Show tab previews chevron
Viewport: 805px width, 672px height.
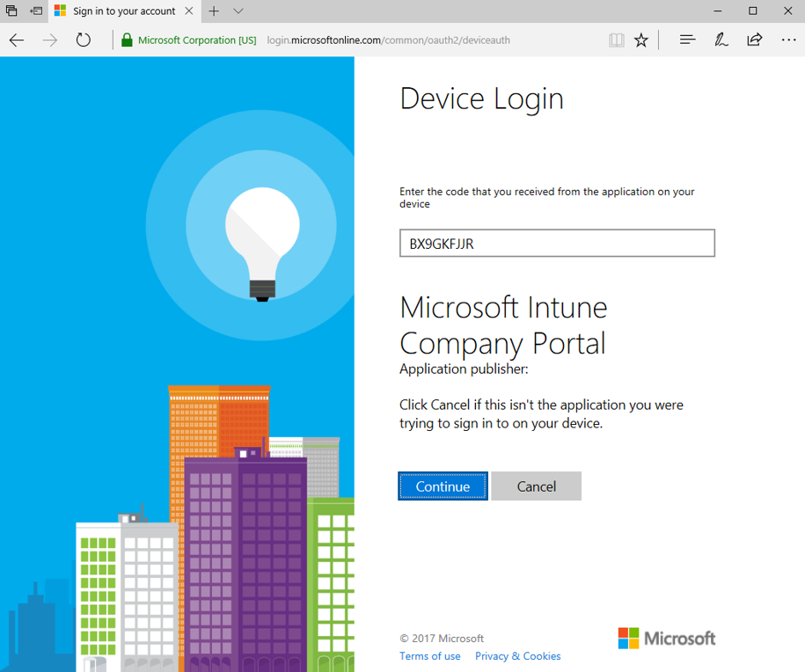point(238,11)
